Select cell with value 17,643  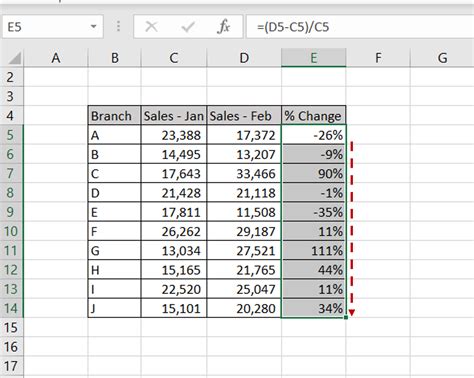(174, 173)
